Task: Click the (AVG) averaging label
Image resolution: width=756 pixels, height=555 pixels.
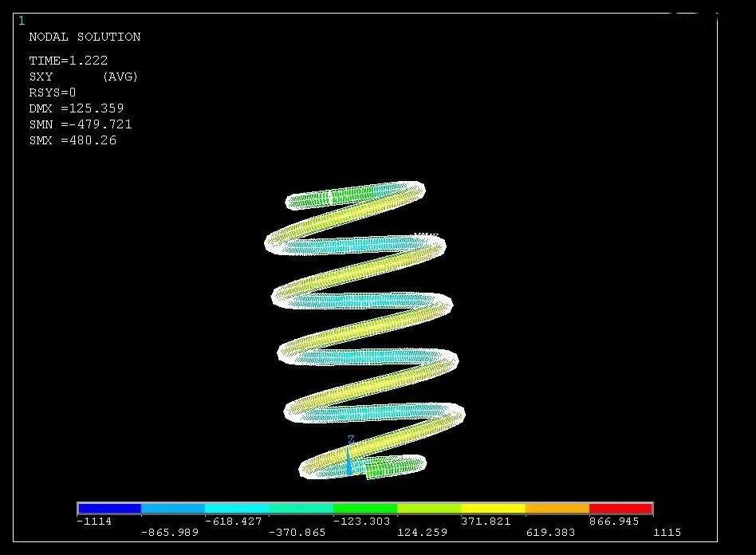Action: (x=120, y=77)
